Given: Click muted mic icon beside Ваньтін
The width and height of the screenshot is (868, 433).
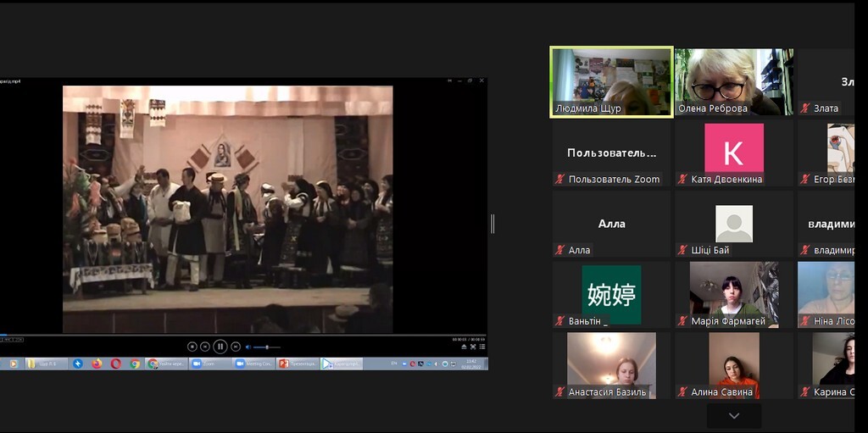Looking at the screenshot, I should pos(560,321).
